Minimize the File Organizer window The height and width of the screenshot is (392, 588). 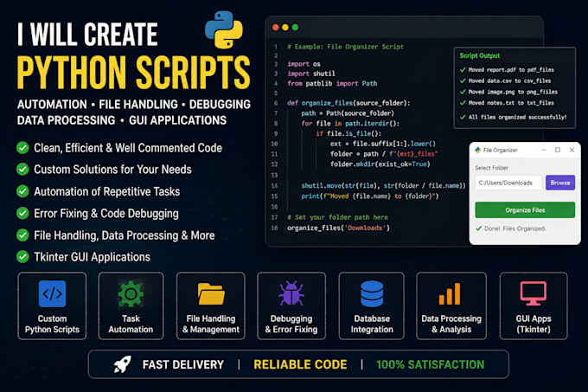pyautogui.click(x=544, y=150)
